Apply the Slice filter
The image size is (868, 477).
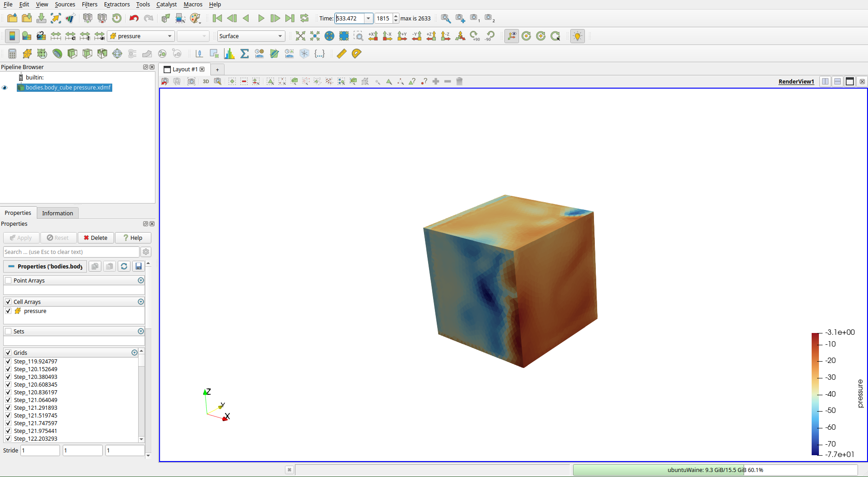pos(57,54)
